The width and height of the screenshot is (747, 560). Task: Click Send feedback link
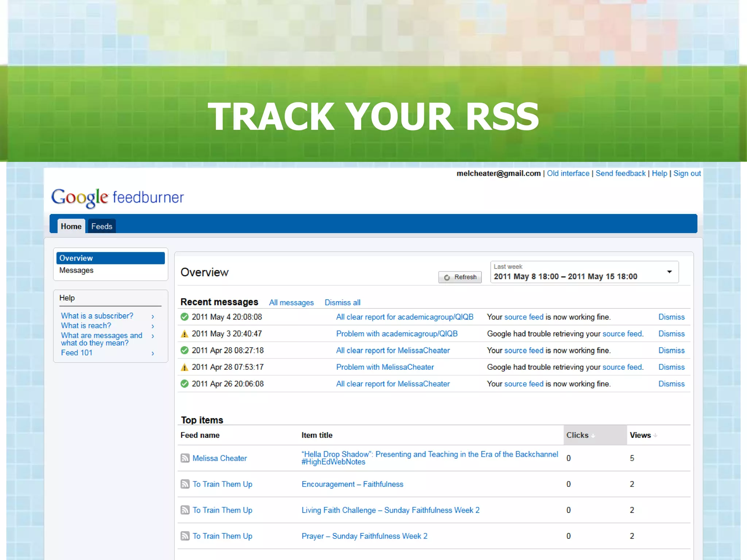[x=620, y=174]
